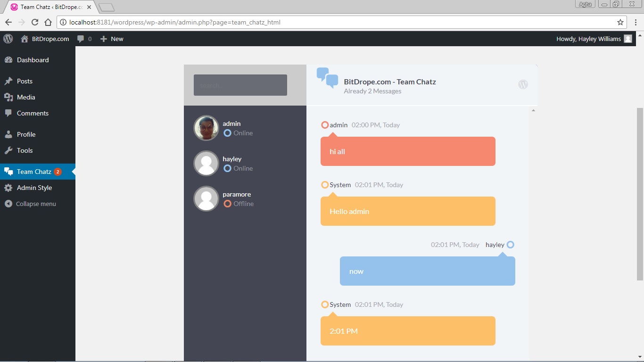This screenshot has height=362, width=644.
Task: Click the paramore name in user list
Action: coord(237,194)
